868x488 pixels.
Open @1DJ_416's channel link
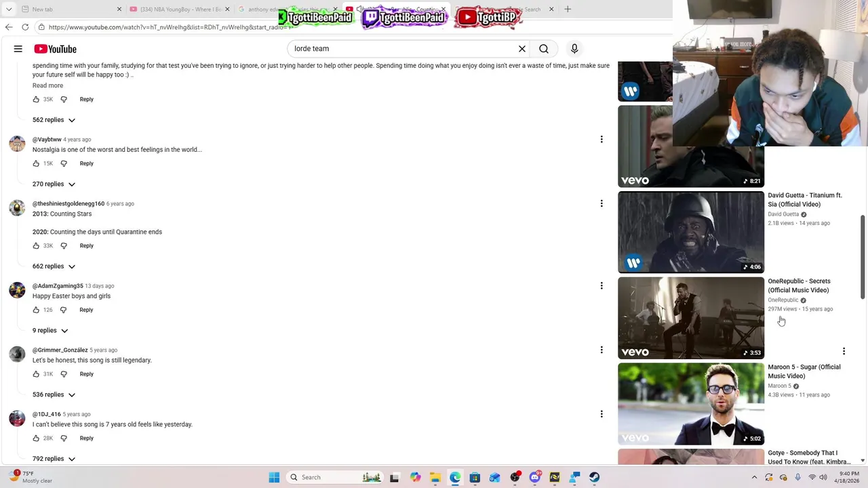47,415
